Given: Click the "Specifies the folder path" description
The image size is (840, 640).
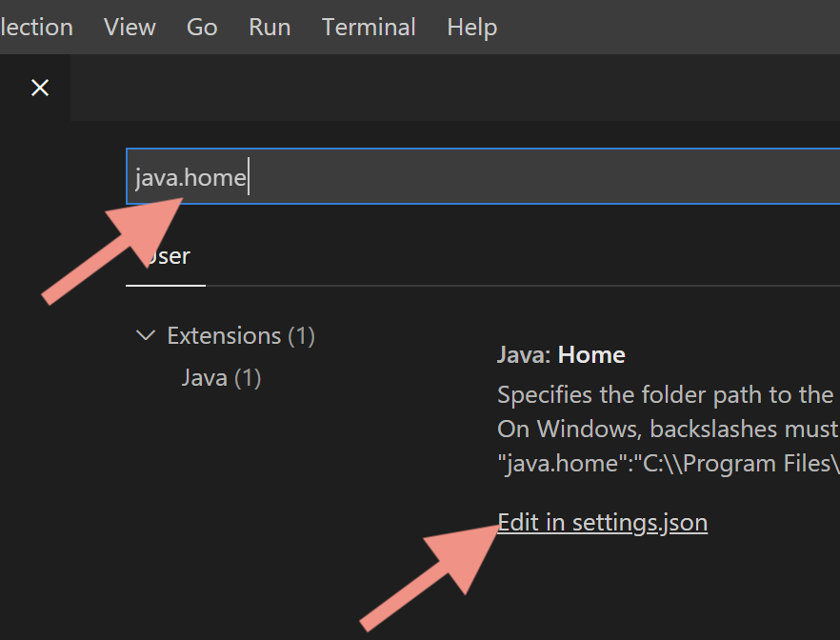Looking at the screenshot, I should [668, 395].
